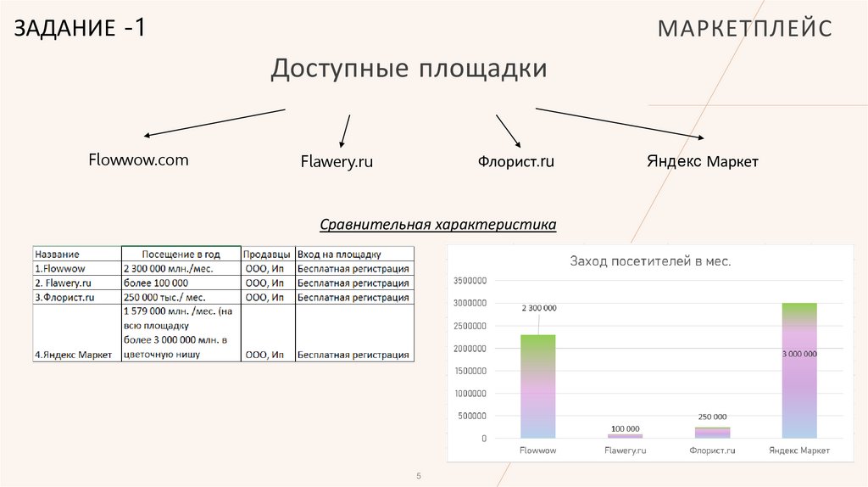The width and height of the screenshot is (868, 487).
Task: Click the "МАРКЕТПЛЕЙС" header text
Action: [x=744, y=29]
